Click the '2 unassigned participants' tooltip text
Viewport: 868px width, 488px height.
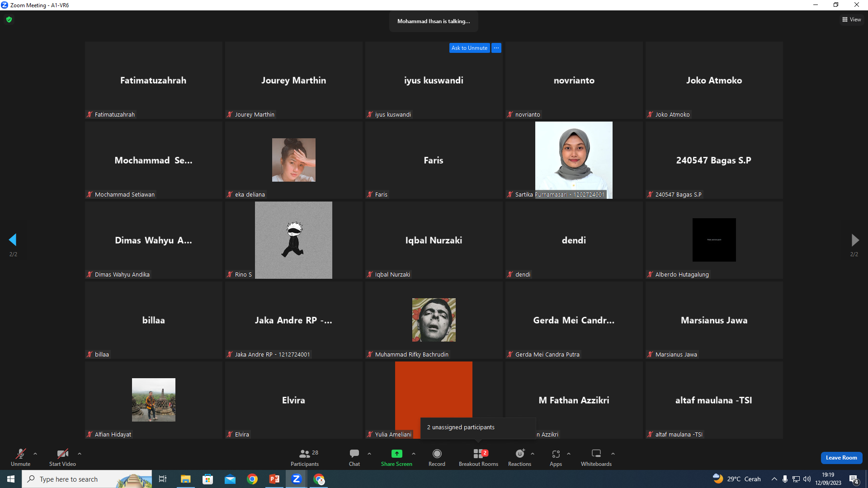461,427
